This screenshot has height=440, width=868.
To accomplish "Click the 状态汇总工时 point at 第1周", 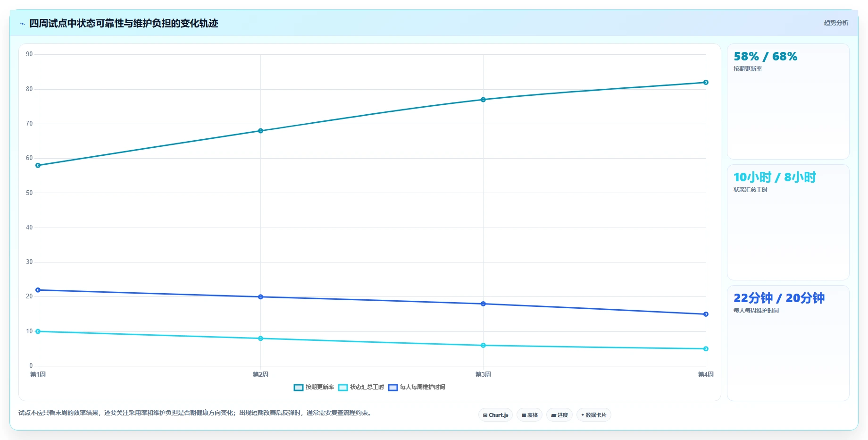I will pyautogui.click(x=38, y=331).
